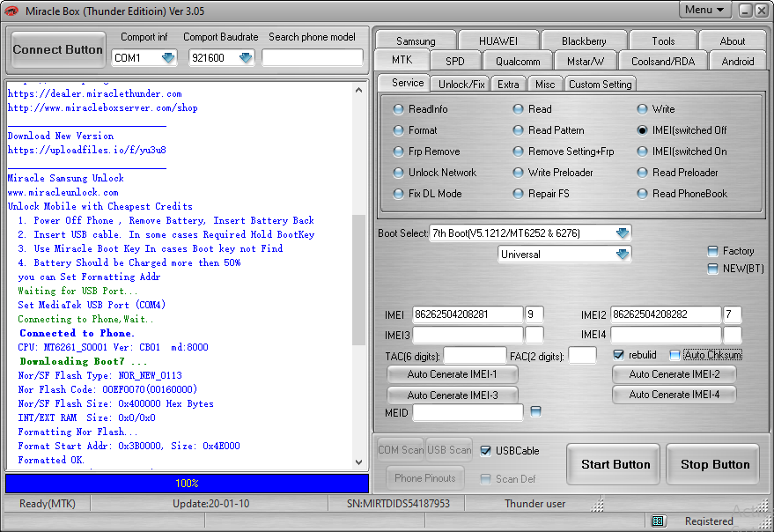Select the Read radio option
Viewport: 774px width, 532px height.
[x=532, y=109]
